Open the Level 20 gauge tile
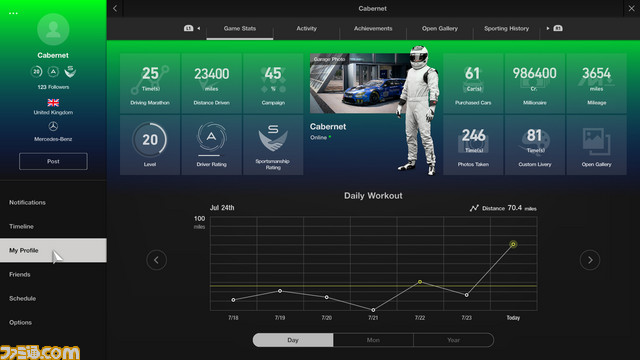 (150, 145)
